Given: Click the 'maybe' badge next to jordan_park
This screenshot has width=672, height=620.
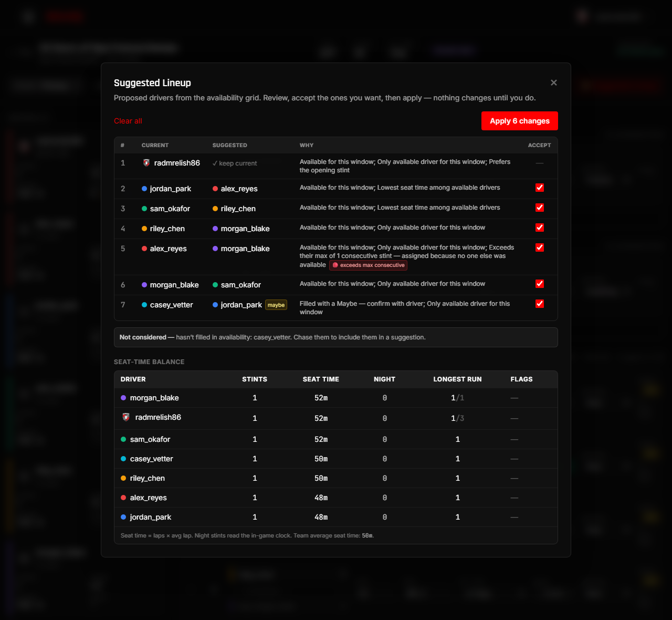Looking at the screenshot, I should click(276, 305).
